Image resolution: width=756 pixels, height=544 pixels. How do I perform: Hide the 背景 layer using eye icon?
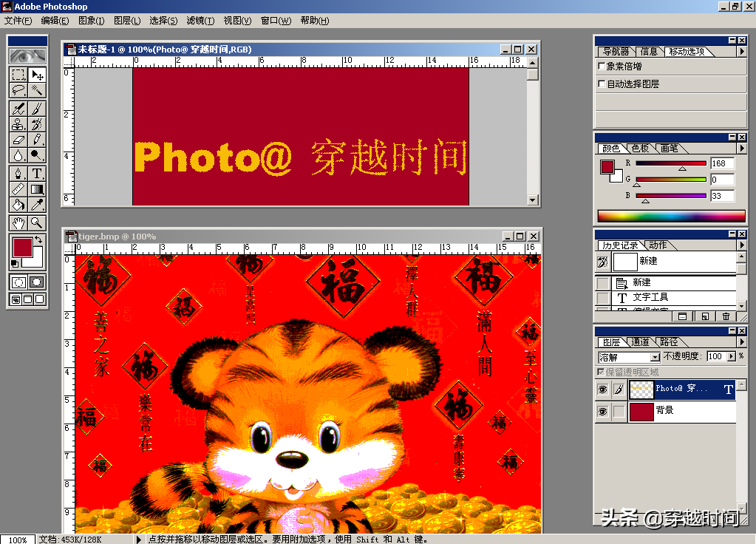[x=602, y=412]
